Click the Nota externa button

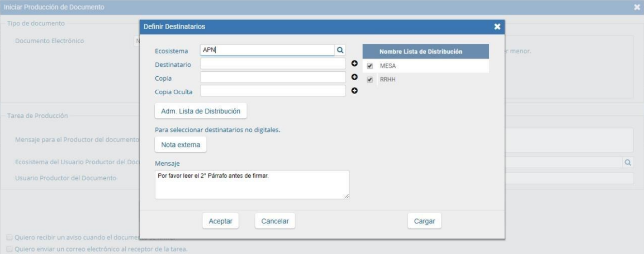(x=181, y=145)
